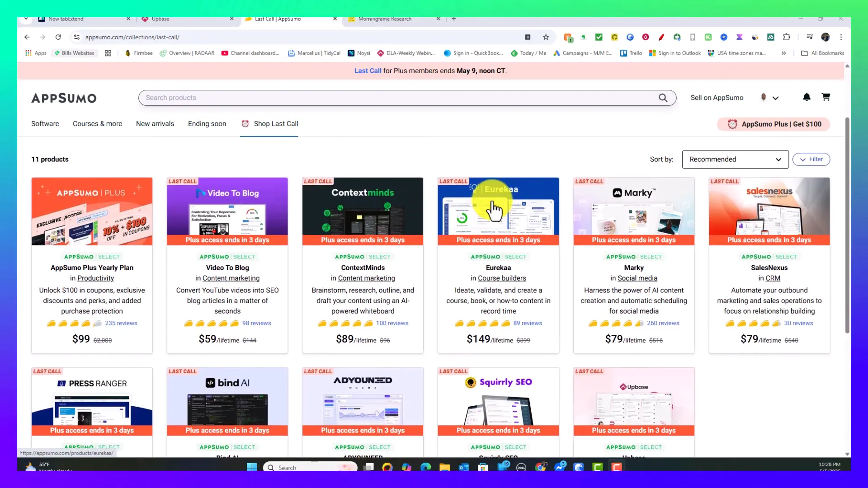Open File Explorer from the taskbar
This screenshot has height=488, width=868.
tap(444, 467)
